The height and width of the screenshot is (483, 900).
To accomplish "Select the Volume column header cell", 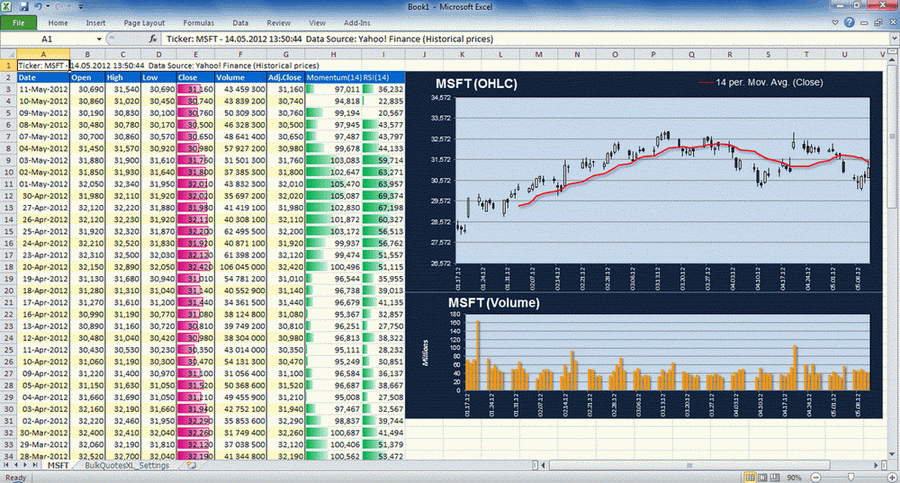I will [239, 76].
